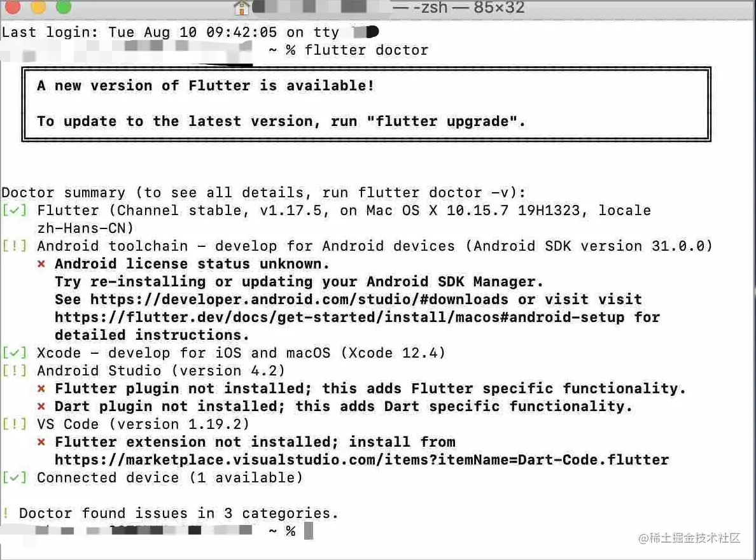Click "Flutter plugin not installed" message

tap(370, 389)
